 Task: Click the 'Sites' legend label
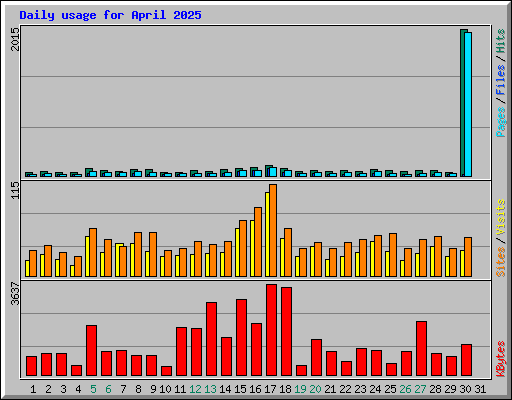click(500, 262)
